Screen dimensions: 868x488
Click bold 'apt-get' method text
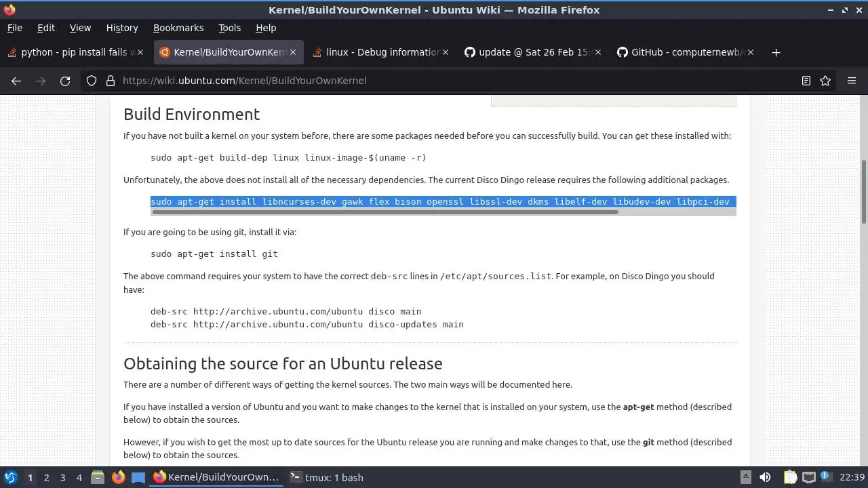click(639, 407)
